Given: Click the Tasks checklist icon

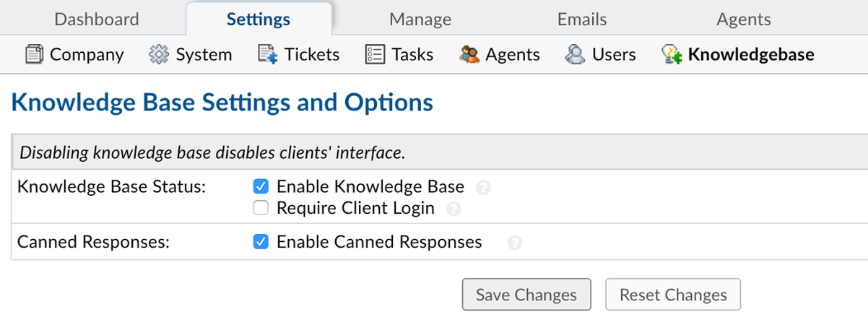Looking at the screenshot, I should click(375, 54).
